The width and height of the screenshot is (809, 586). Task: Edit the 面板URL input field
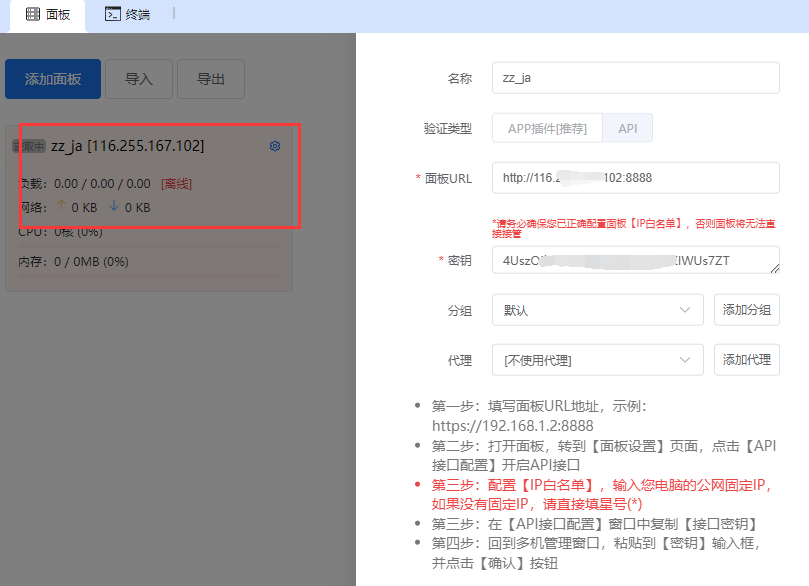point(636,178)
